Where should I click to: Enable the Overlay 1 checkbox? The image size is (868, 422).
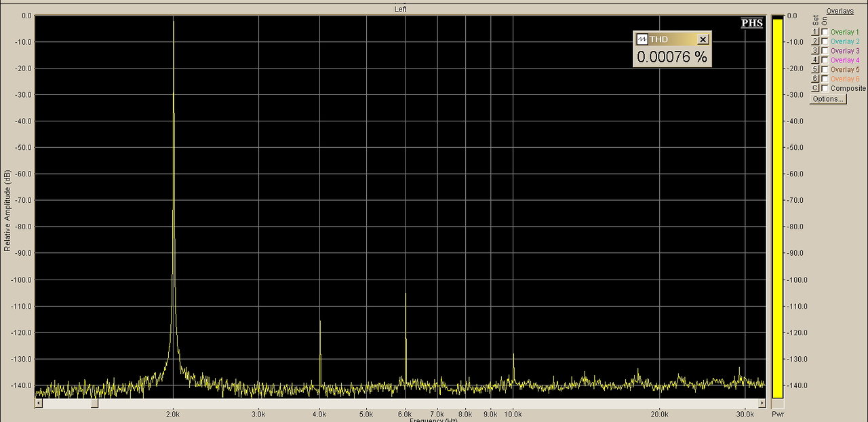click(825, 32)
